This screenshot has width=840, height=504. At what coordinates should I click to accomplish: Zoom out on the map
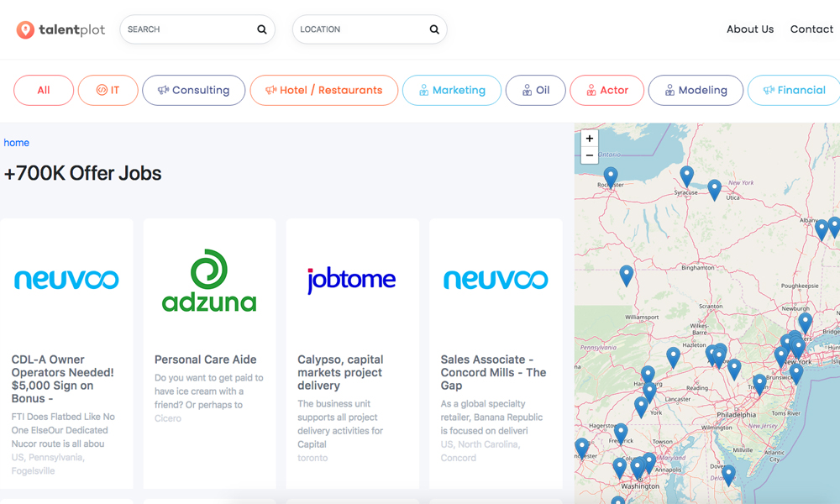pos(590,155)
